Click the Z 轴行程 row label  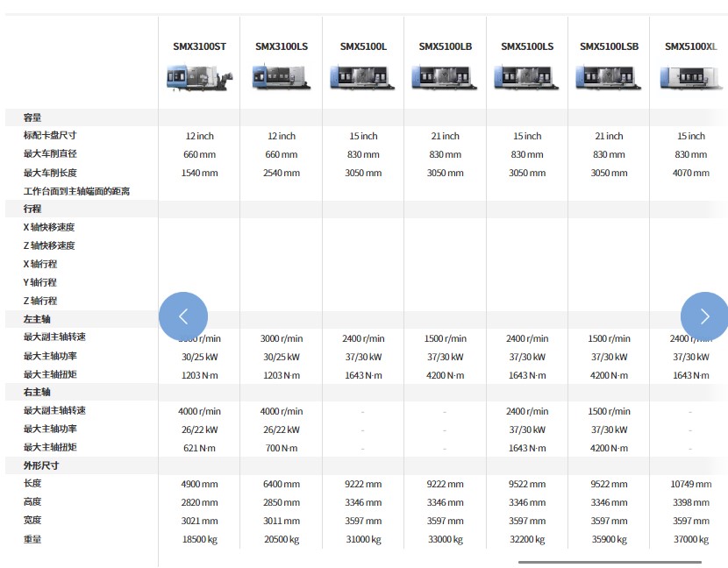[x=40, y=301]
